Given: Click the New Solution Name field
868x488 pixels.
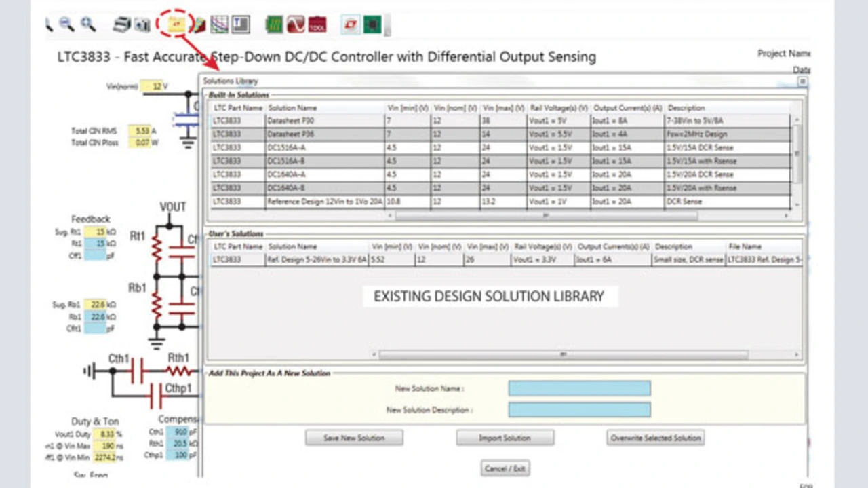Looking at the screenshot, I should (x=579, y=388).
